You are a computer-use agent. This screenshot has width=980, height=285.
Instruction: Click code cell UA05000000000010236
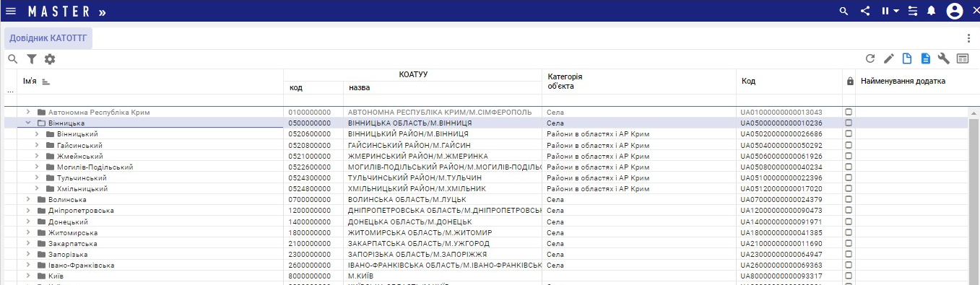coord(781,123)
